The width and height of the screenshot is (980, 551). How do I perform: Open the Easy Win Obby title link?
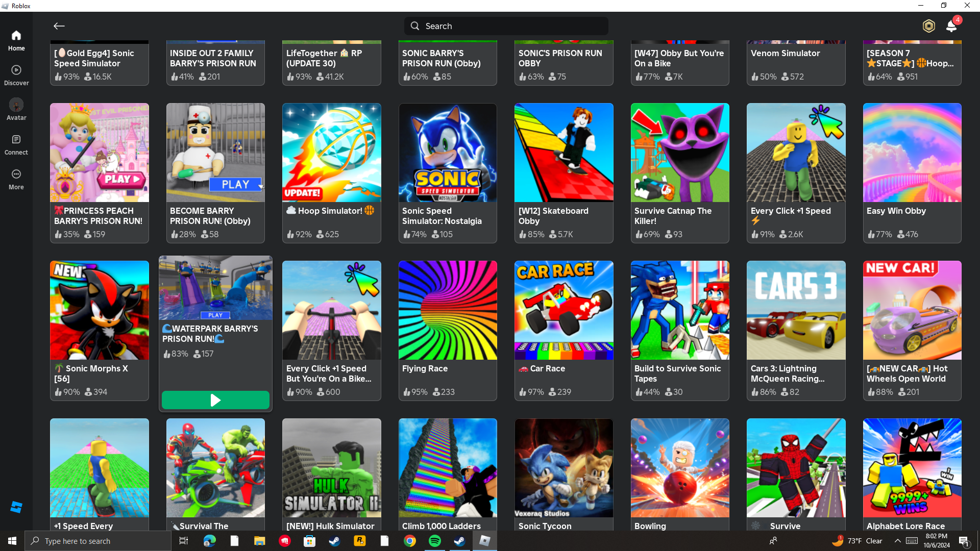[896, 211]
